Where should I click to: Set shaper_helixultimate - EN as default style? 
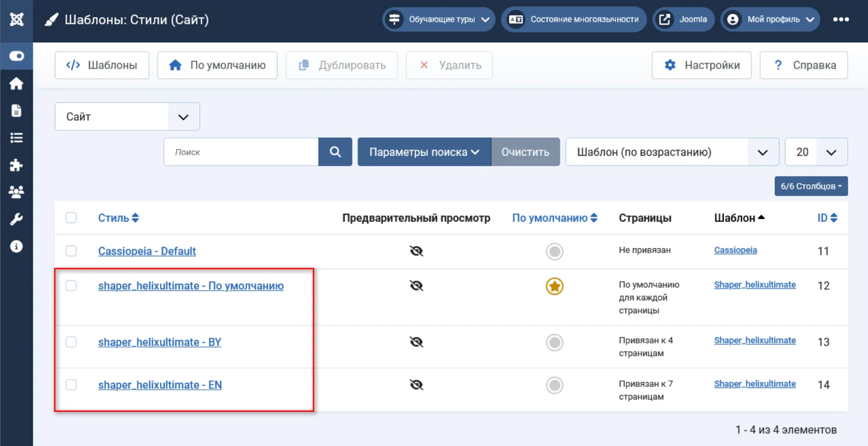click(x=554, y=385)
